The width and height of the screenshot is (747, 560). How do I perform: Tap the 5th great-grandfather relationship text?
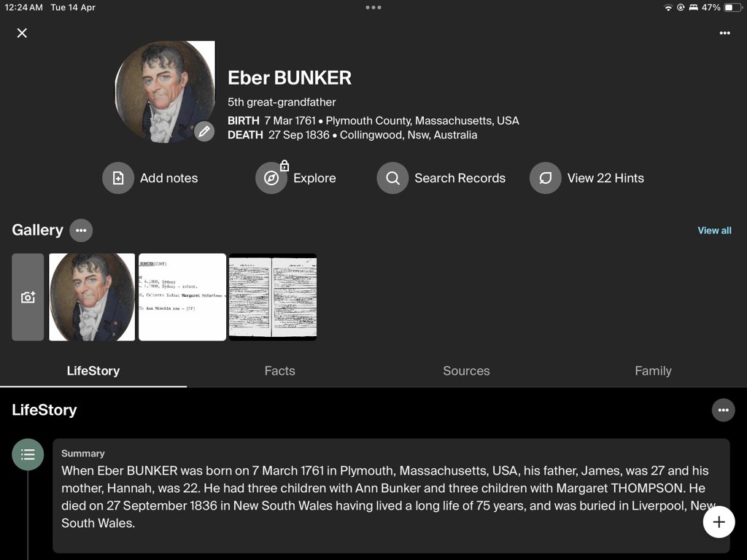(x=282, y=102)
